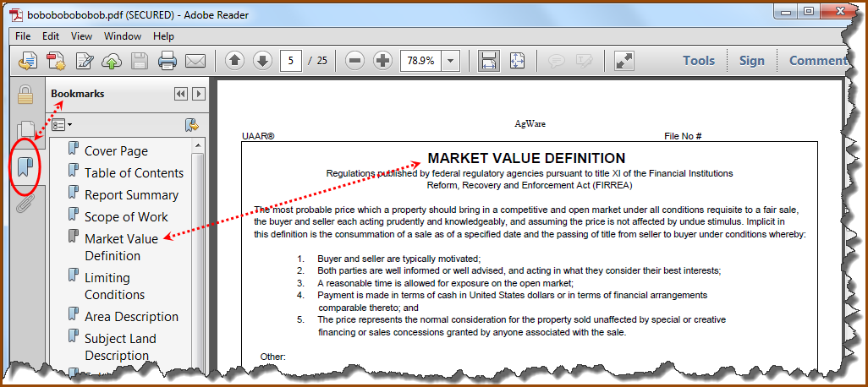Collapse the Bookmarks navigation pane
The height and width of the screenshot is (387, 868).
[x=180, y=94]
